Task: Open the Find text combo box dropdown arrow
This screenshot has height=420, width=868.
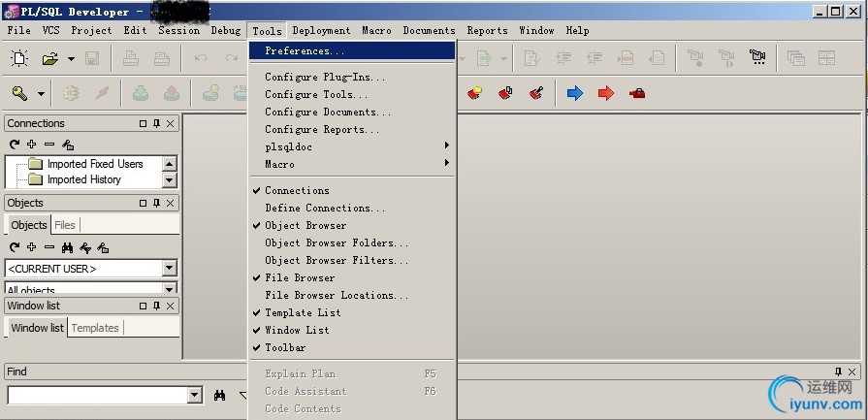Action: click(x=194, y=395)
